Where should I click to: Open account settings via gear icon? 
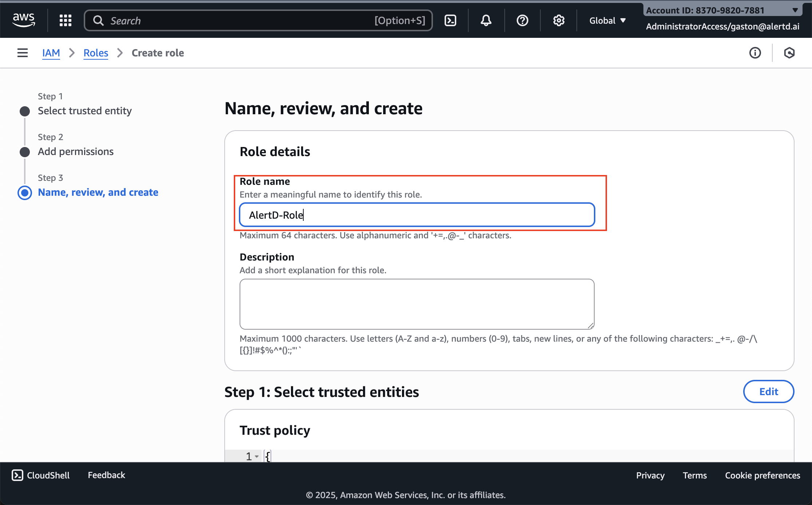559,20
